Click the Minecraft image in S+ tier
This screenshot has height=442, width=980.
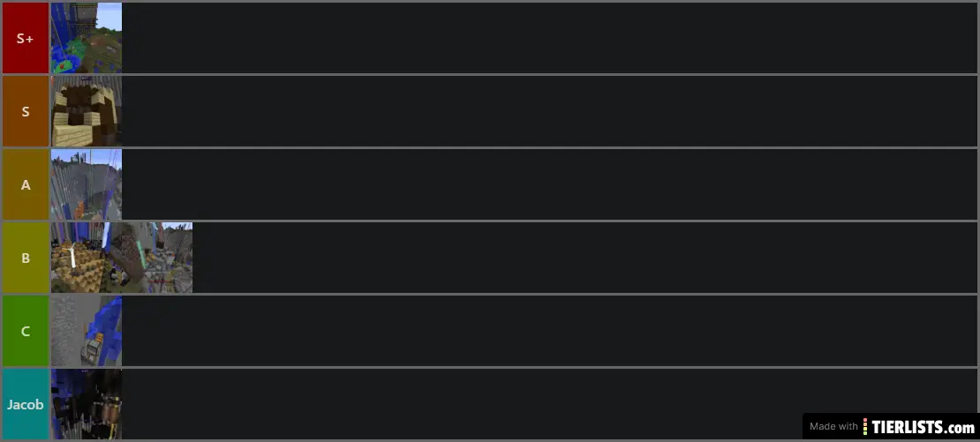[87, 38]
